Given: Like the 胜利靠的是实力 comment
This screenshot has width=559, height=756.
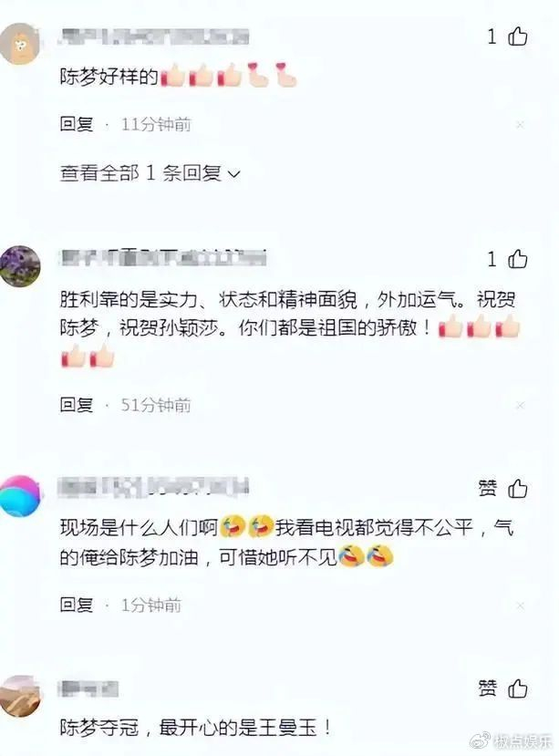Looking at the screenshot, I should (x=518, y=259).
